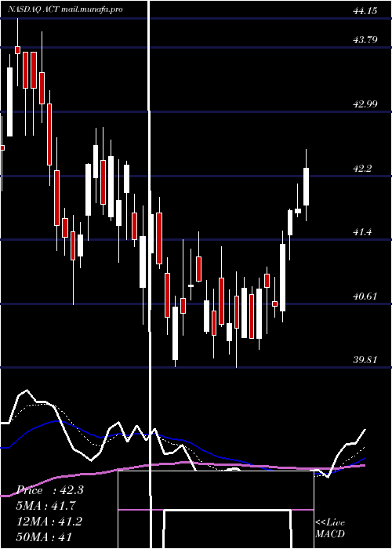Click the 43.79 price level label
This screenshot has width=392, height=549.
365,40
